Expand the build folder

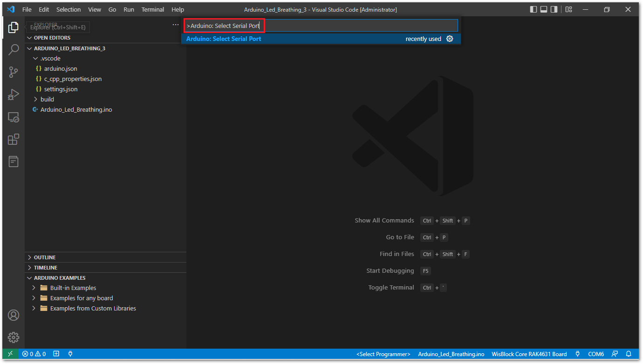coord(105,100)
